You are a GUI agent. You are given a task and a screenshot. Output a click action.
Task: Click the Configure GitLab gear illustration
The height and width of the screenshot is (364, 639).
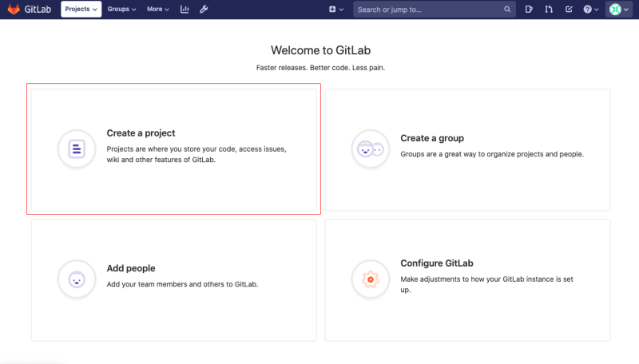[371, 279]
